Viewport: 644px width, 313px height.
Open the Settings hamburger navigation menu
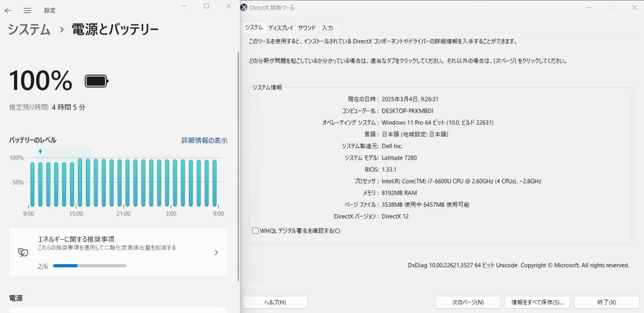click(x=27, y=10)
